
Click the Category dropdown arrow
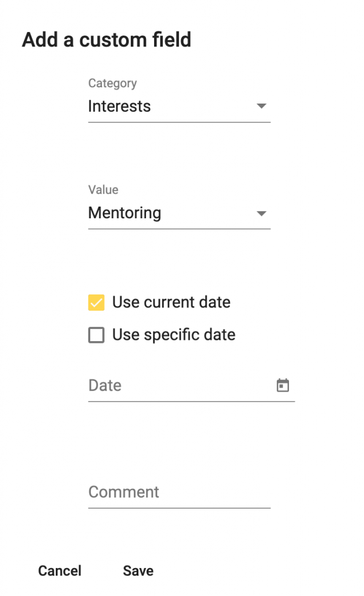point(261,106)
